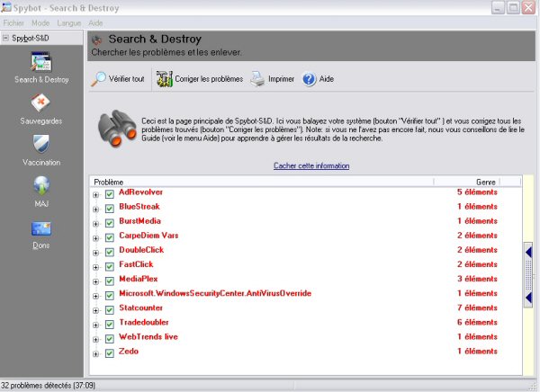This screenshot has height=392, width=540.
Task: Click the Aide question mark icon
Action: click(309, 79)
